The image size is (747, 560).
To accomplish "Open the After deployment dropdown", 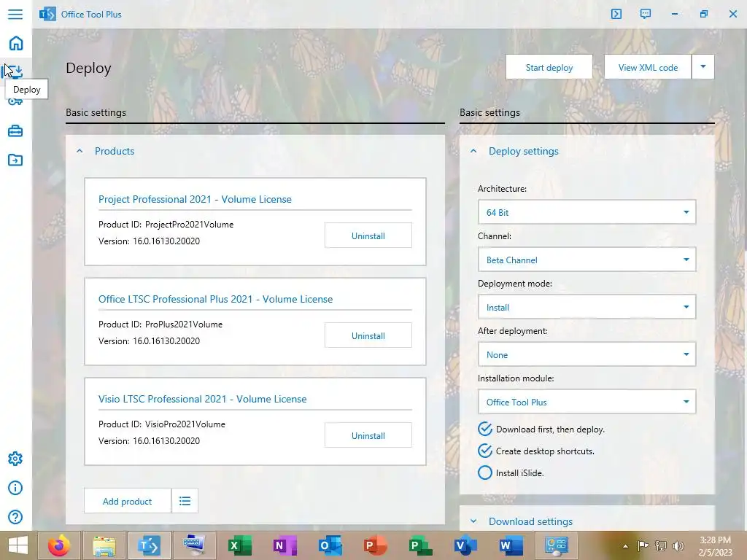I will (x=587, y=354).
